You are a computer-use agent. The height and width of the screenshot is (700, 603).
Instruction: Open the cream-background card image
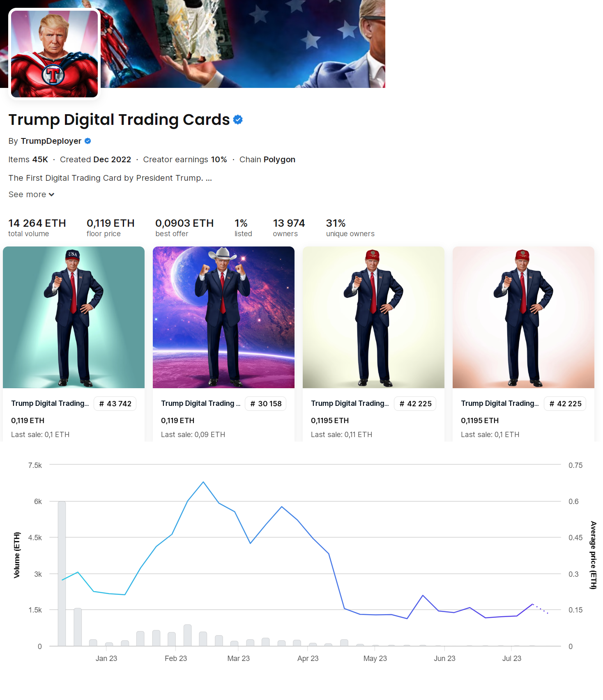point(373,317)
